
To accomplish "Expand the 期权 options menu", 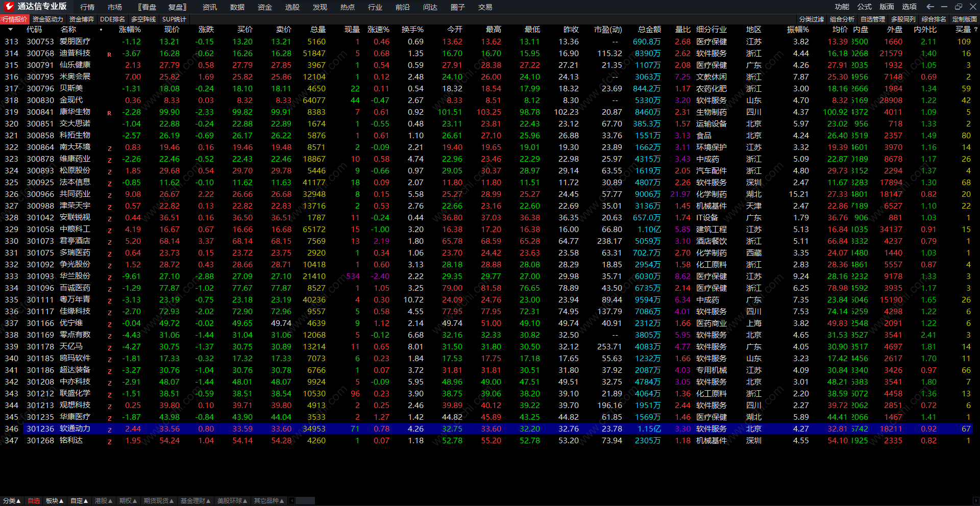I will pos(128,501).
